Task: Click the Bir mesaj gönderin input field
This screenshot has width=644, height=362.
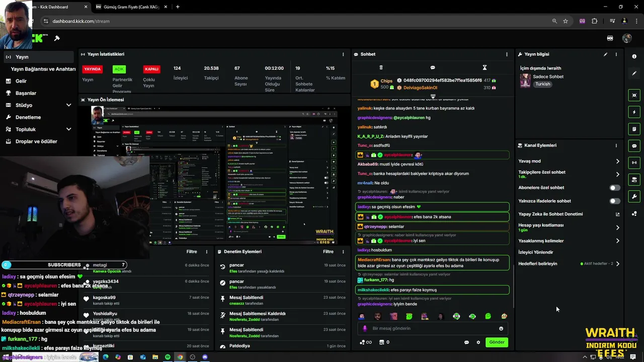Action: click(x=433, y=328)
